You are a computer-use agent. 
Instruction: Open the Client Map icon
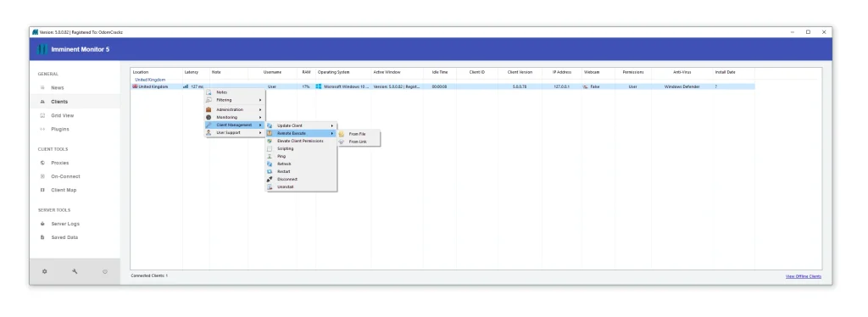click(x=42, y=190)
